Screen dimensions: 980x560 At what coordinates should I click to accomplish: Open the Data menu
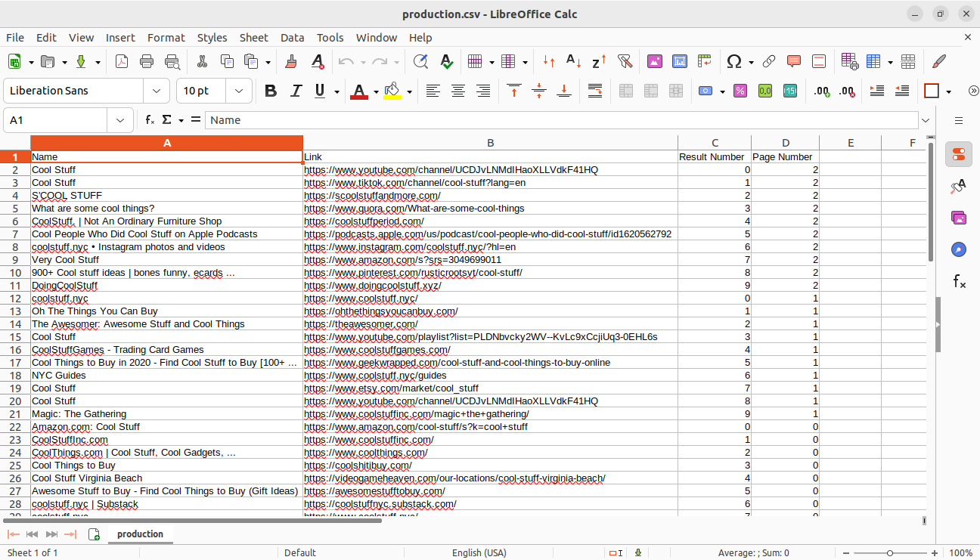[x=292, y=37]
